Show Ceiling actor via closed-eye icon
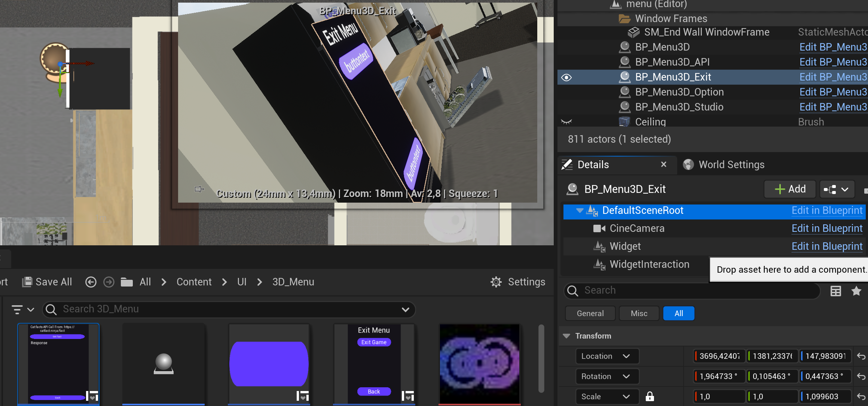This screenshot has width=868, height=406. 566,122
